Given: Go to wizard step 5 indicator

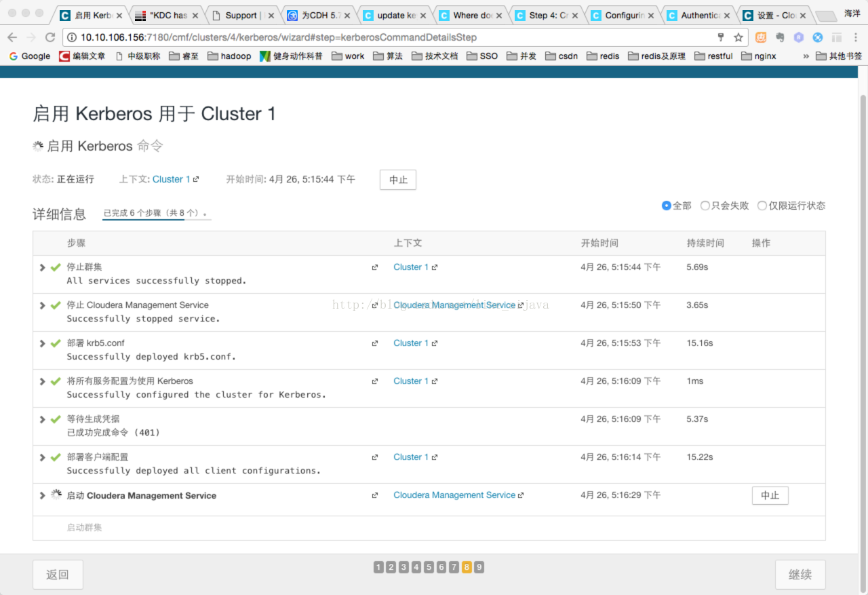Looking at the screenshot, I should [x=429, y=567].
